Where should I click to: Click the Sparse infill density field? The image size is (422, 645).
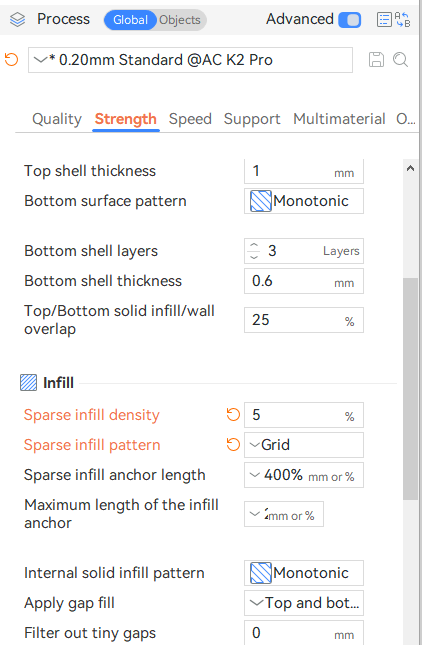[304, 415]
